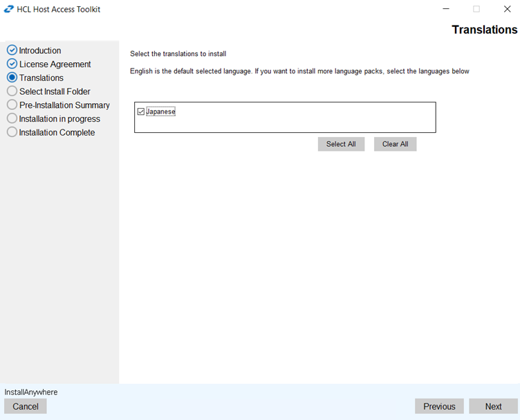Click the Installation Complete step circle
This screenshot has width=520, height=420.
point(12,131)
